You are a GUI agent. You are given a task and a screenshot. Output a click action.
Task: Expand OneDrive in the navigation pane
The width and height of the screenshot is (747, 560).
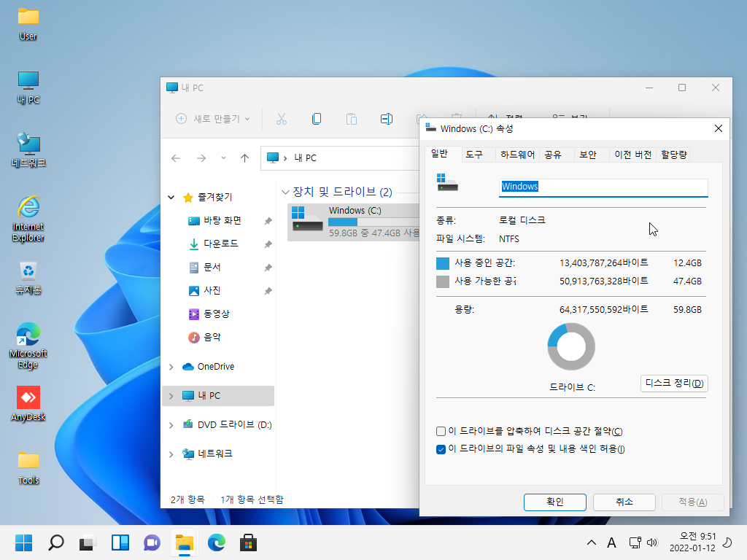coord(171,367)
